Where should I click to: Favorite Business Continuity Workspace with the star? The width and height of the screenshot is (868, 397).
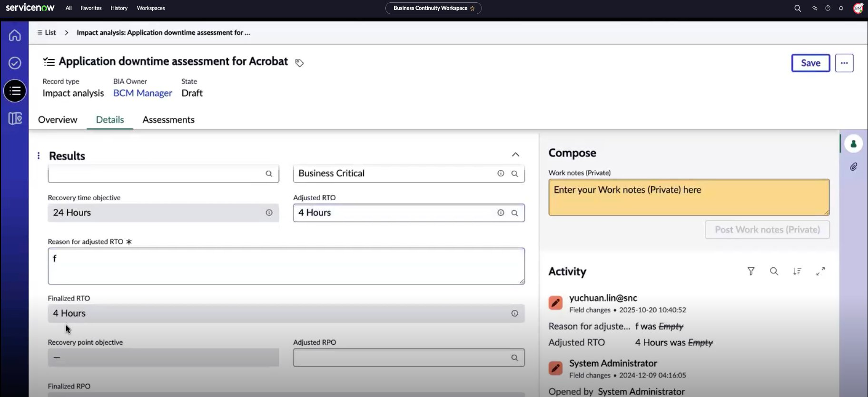point(472,8)
